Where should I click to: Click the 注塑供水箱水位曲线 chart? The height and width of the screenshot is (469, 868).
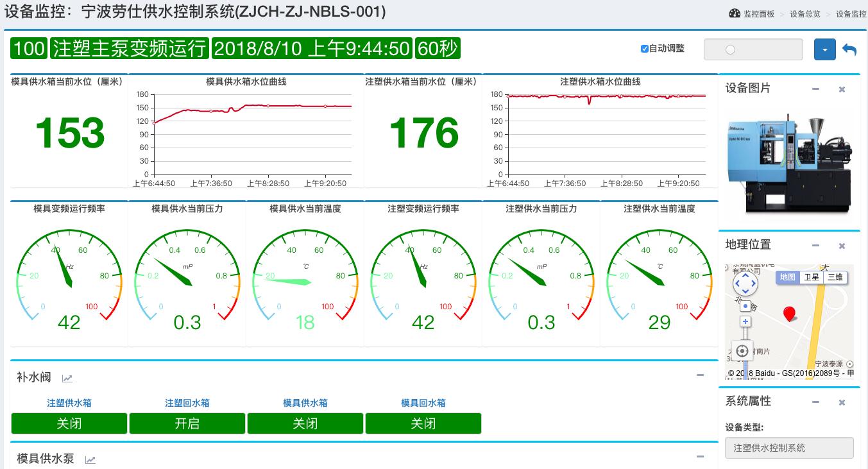tap(600, 132)
